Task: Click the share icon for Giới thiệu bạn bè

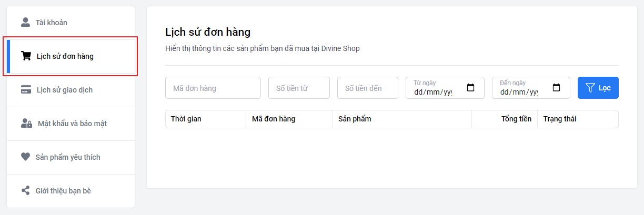Action: point(25,190)
